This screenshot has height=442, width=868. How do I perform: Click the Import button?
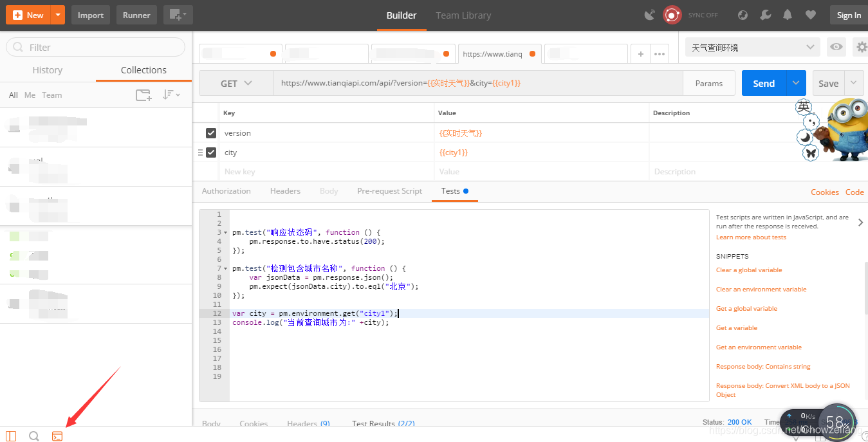(x=91, y=15)
